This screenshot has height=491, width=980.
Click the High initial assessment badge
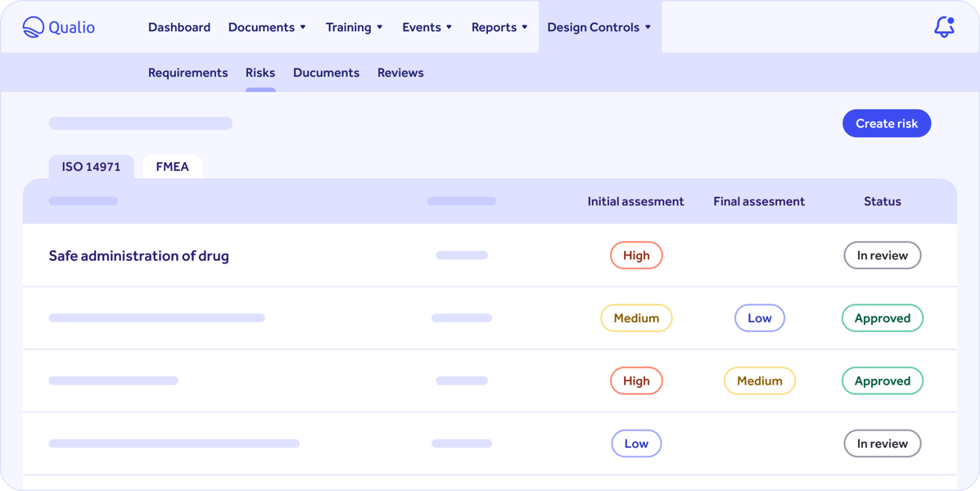pos(636,255)
